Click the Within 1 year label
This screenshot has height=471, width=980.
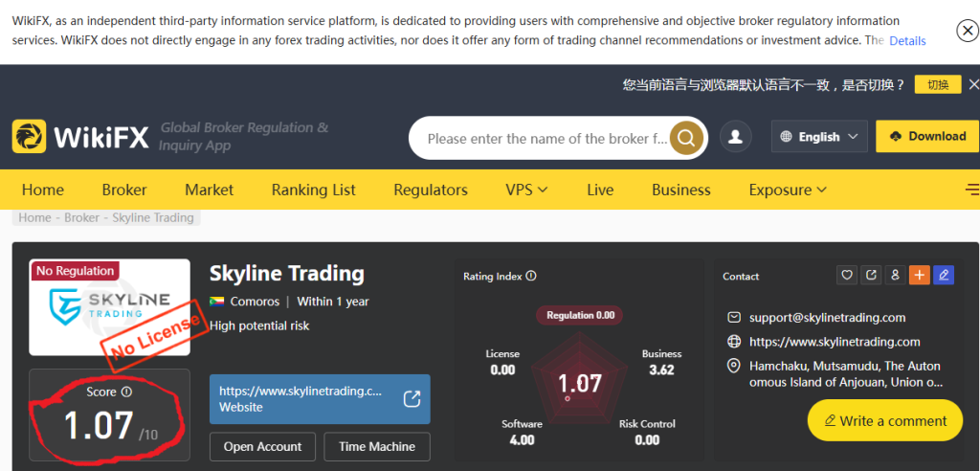(x=333, y=302)
